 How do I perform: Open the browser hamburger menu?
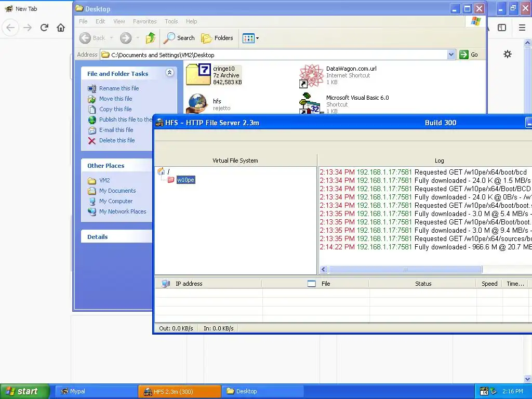coord(522,28)
